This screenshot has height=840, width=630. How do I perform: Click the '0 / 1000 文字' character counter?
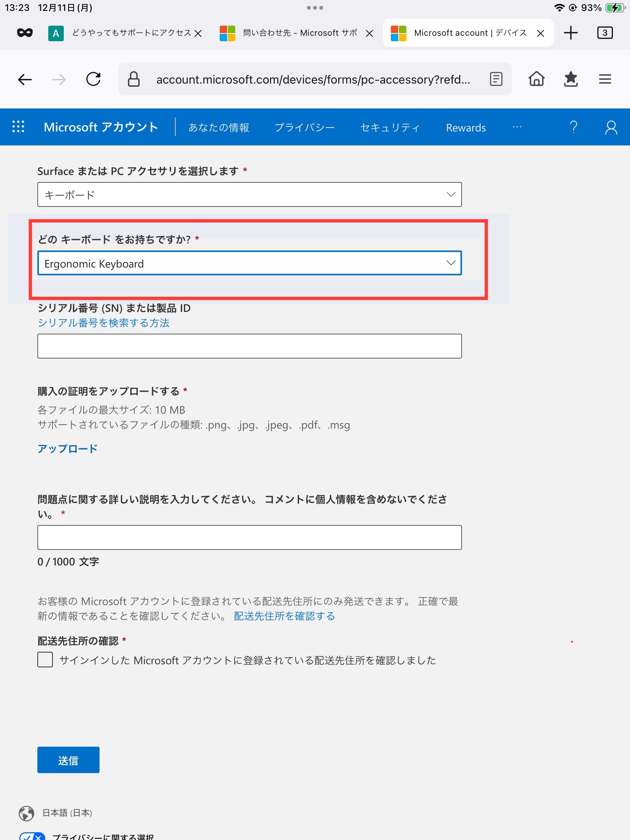click(x=68, y=562)
